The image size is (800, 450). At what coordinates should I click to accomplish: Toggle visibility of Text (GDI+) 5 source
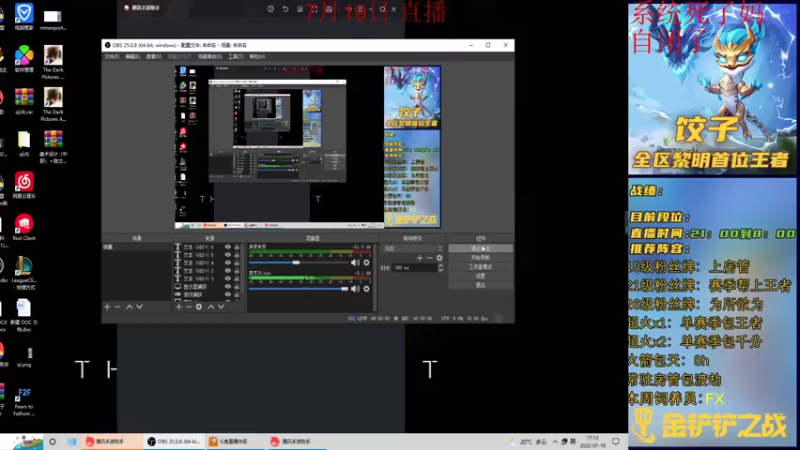tap(228, 255)
